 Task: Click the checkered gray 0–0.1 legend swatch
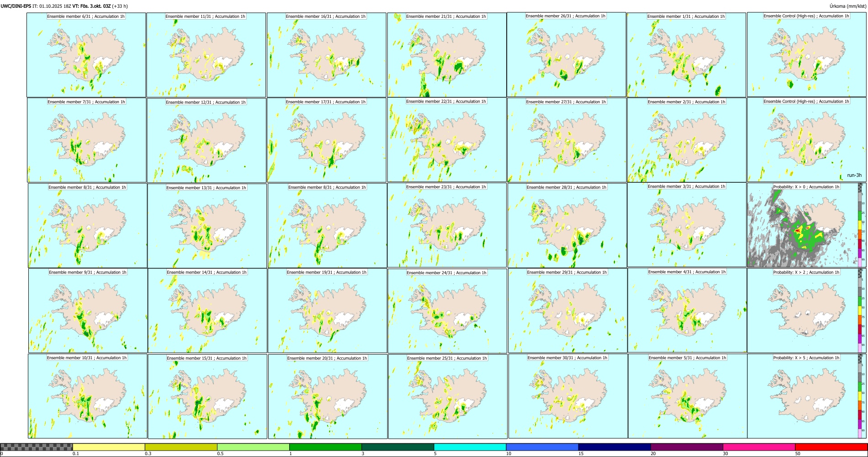click(x=37, y=447)
